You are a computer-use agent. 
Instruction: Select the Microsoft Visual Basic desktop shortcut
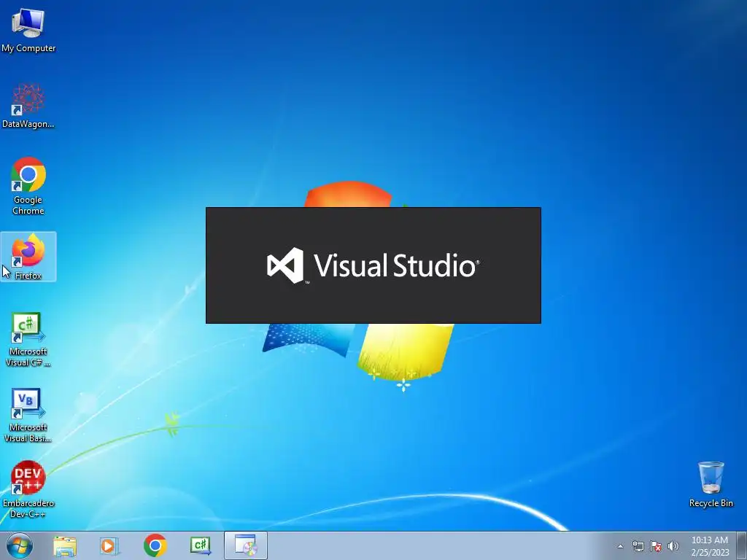click(28, 415)
